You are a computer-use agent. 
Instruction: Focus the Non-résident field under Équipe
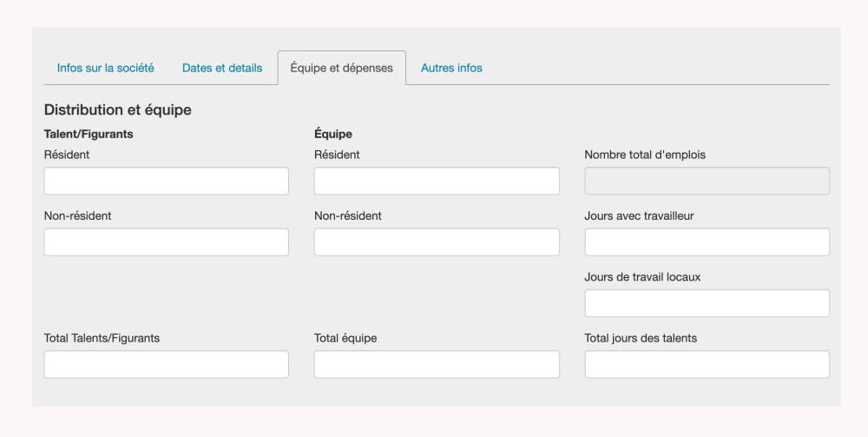pyautogui.click(x=437, y=242)
